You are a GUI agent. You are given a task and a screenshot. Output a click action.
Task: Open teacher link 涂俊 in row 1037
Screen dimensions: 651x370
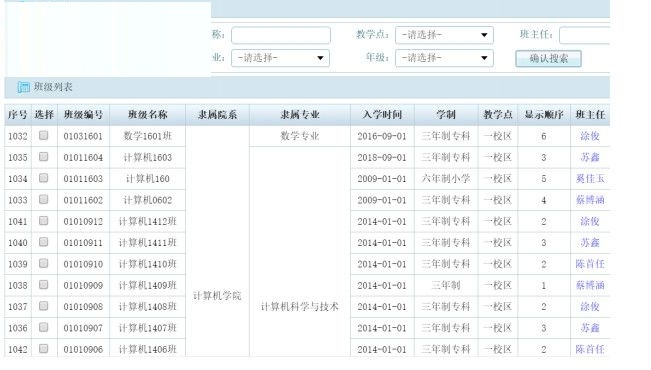tap(590, 306)
